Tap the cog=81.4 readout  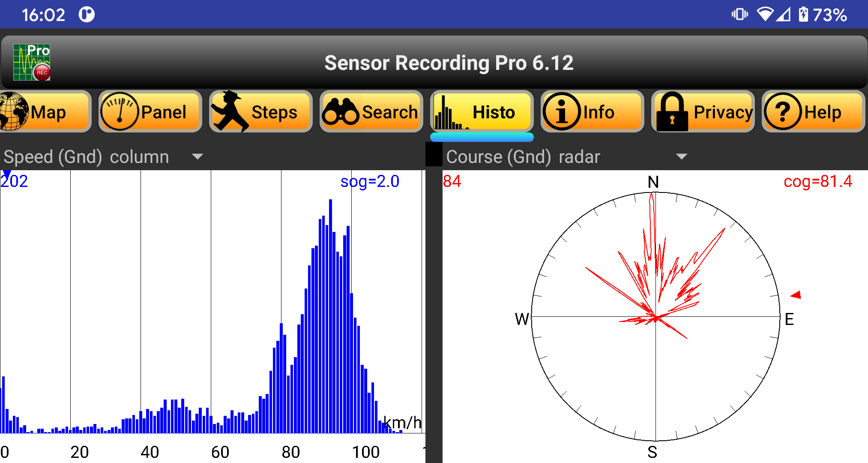point(817,181)
